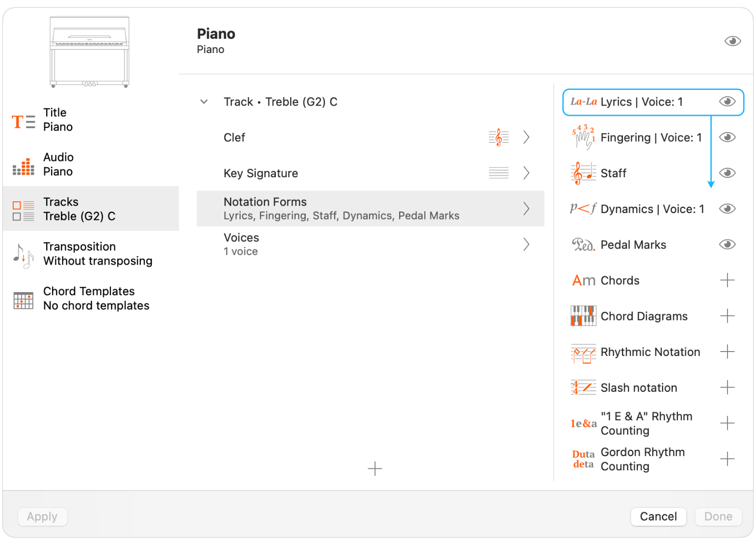Toggle Piano instrument visibility eye
This screenshot has width=756, height=545.
point(732,41)
